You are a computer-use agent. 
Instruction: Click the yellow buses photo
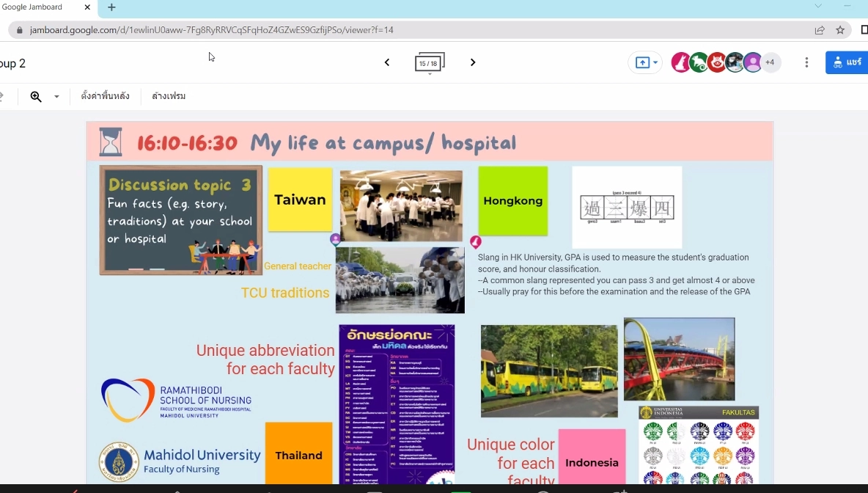[x=549, y=371]
